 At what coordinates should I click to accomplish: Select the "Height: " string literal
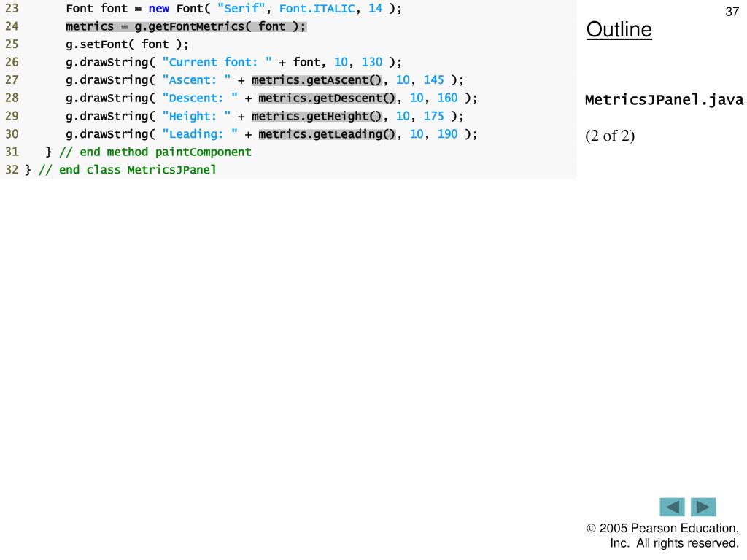(x=196, y=116)
